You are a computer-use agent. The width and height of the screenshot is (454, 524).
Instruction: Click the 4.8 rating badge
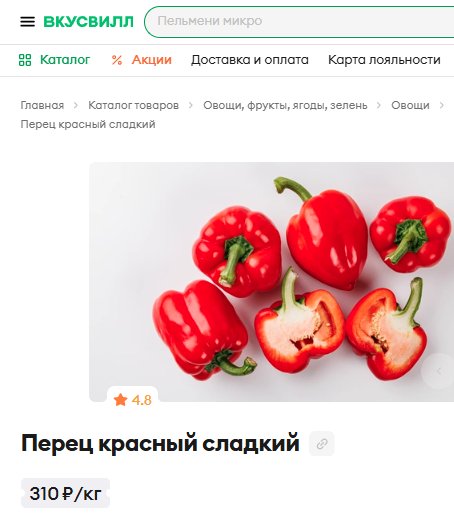point(132,400)
